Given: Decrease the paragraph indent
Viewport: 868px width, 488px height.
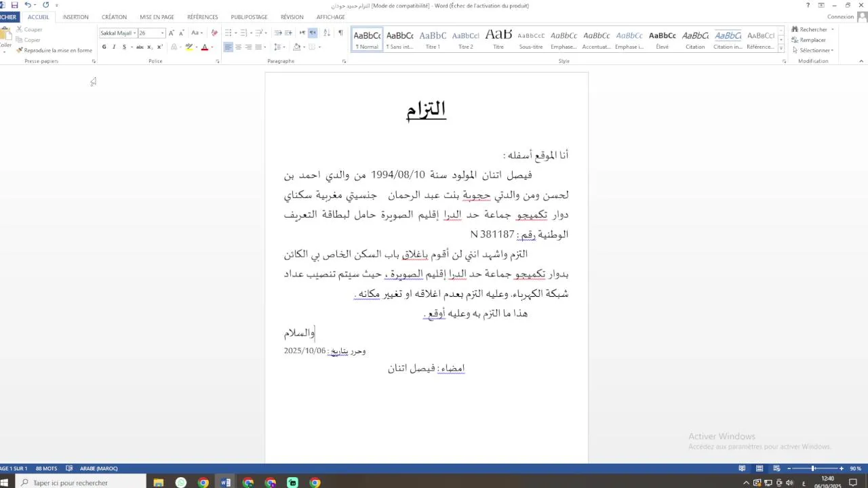Looking at the screenshot, I should [x=278, y=33].
